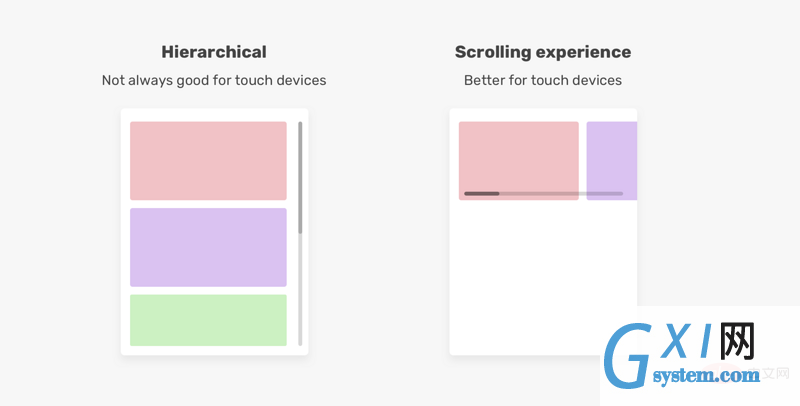Click the vertical scrollbar thumb in Hierarchical card
800x406 pixels.
300,177
